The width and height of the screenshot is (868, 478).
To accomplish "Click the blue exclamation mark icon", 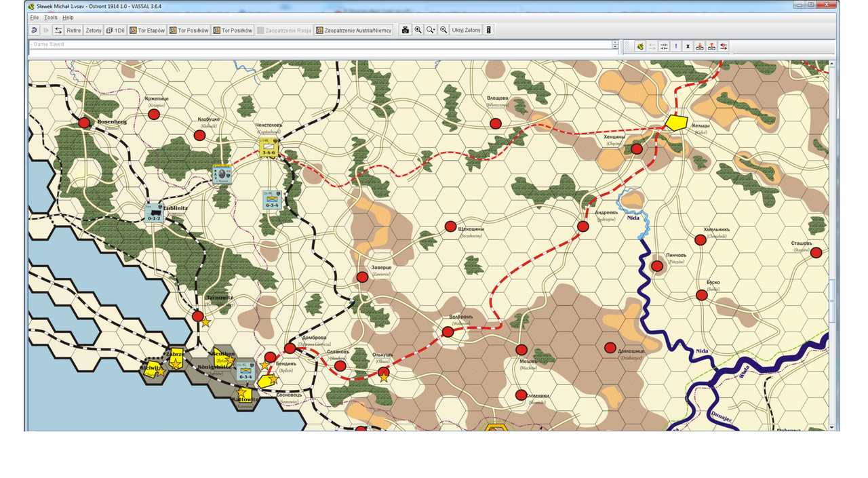I will tap(676, 46).
